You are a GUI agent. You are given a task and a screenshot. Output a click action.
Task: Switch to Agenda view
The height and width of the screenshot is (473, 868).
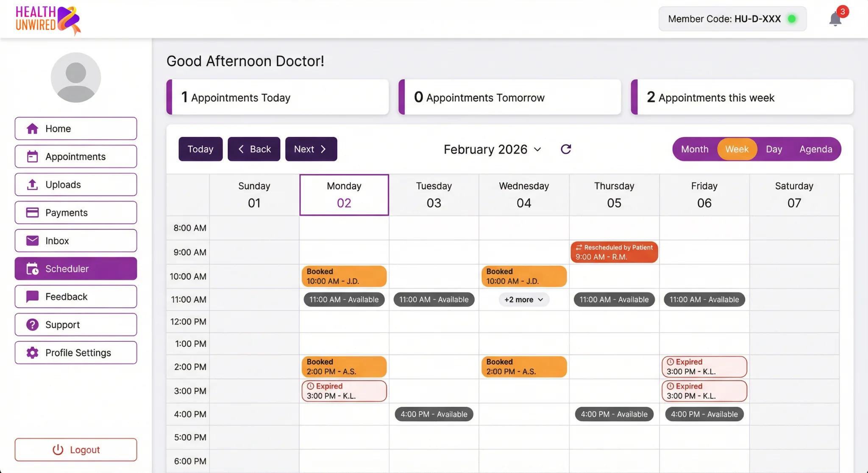coord(816,149)
